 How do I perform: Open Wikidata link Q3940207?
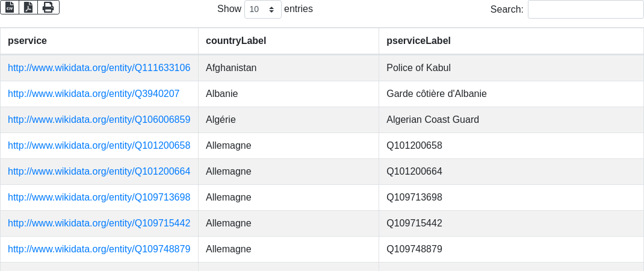click(x=93, y=94)
